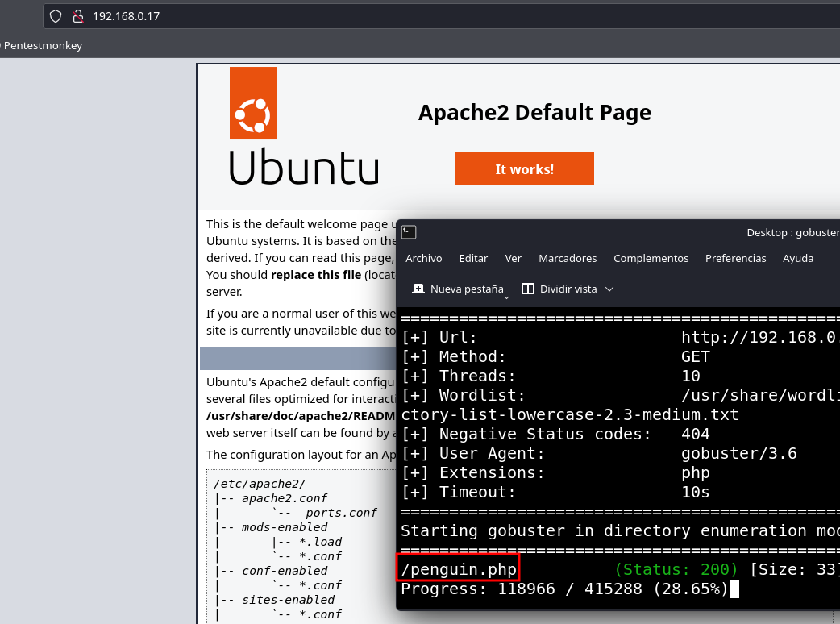Click the sites-enabled entry in config tree
The height and width of the screenshot is (624, 840).
[x=289, y=600]
